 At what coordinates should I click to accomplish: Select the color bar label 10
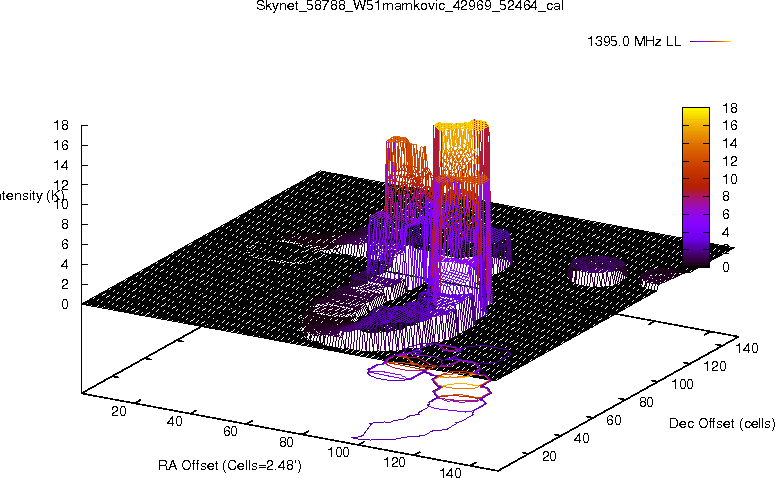click(x=730, y=179)
